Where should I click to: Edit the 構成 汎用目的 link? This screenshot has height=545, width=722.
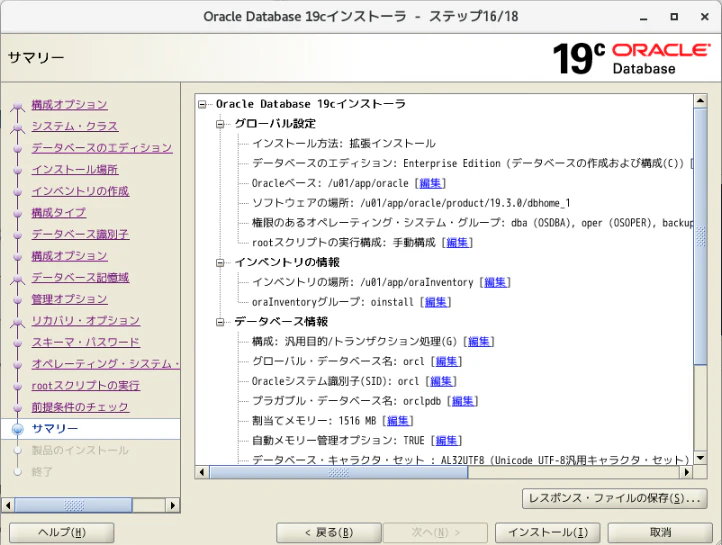479,342
